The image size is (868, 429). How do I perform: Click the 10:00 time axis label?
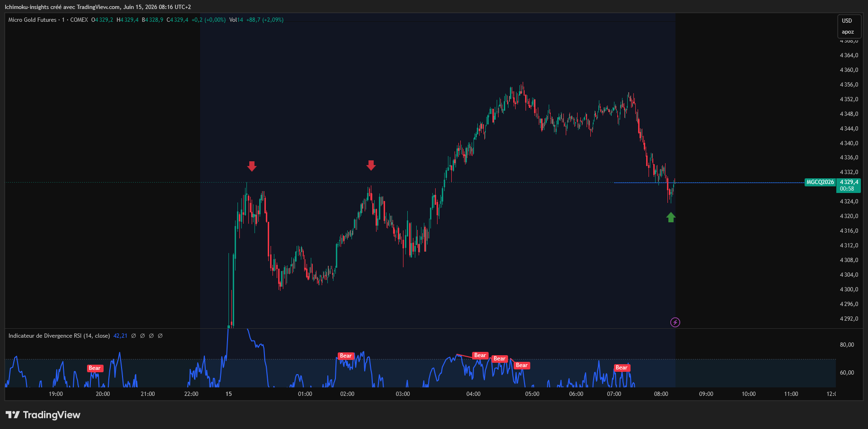(x=749, y=394)
